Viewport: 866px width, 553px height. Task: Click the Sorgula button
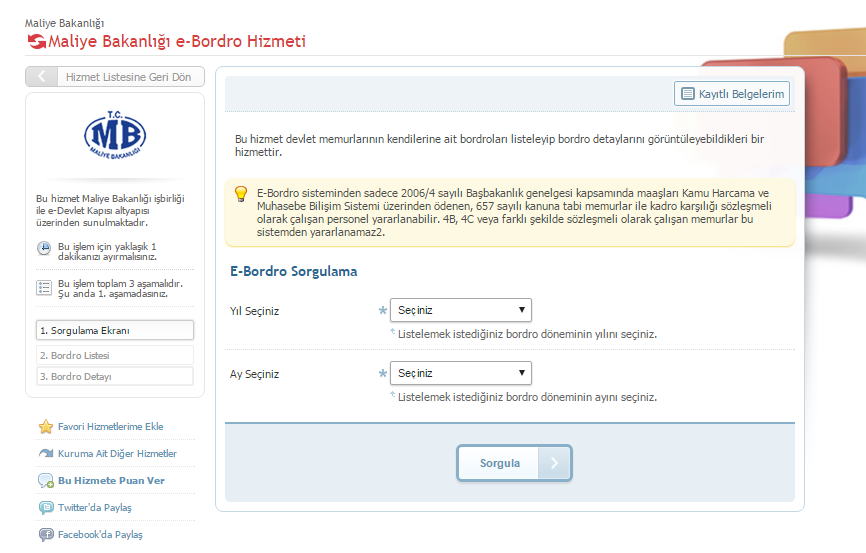(514, 463)
